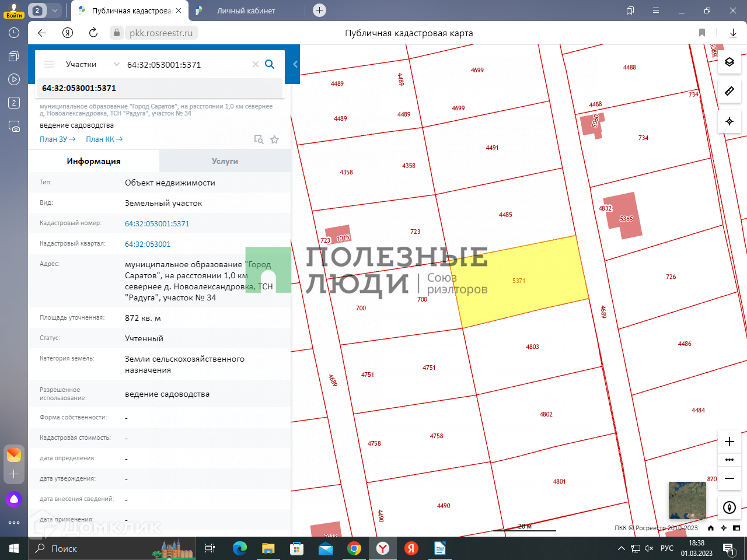Collapse the left information panel
Viewport: 747px width, 560px height.
click(295, 64)
